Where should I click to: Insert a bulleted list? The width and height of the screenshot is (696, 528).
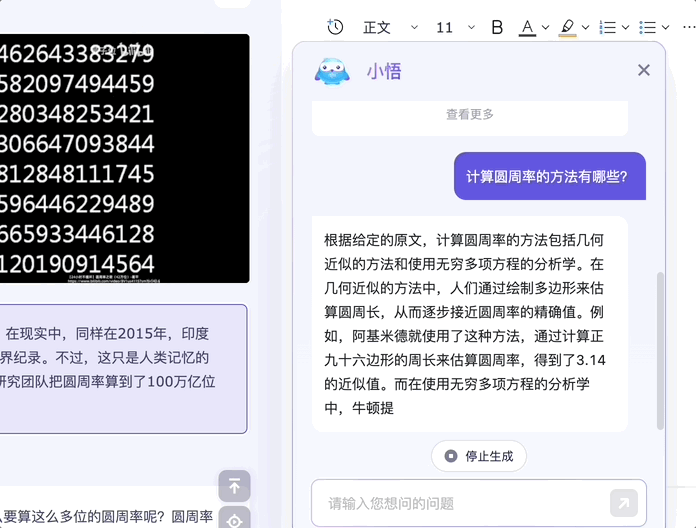pos(648,28)
